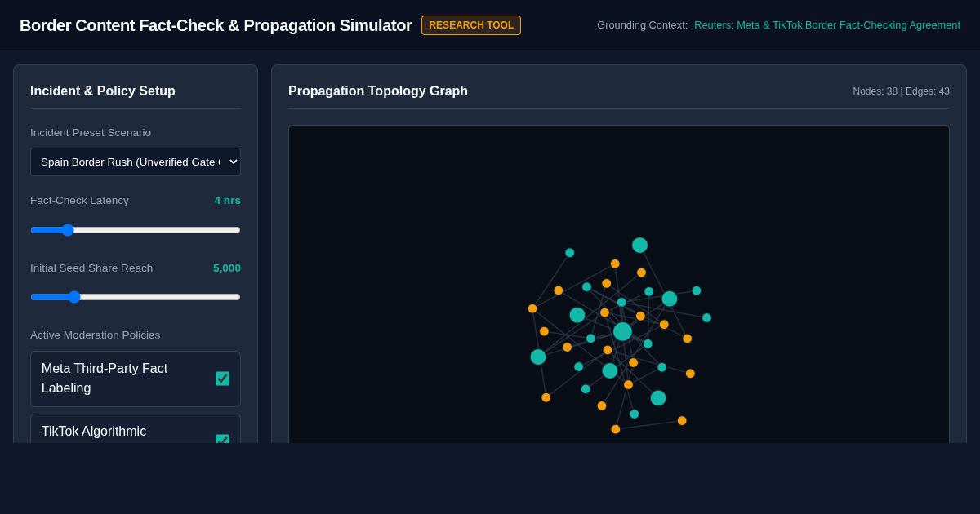Click the Grounding Context label
Screen dimensions: 980x514
(x=642, y=25)
